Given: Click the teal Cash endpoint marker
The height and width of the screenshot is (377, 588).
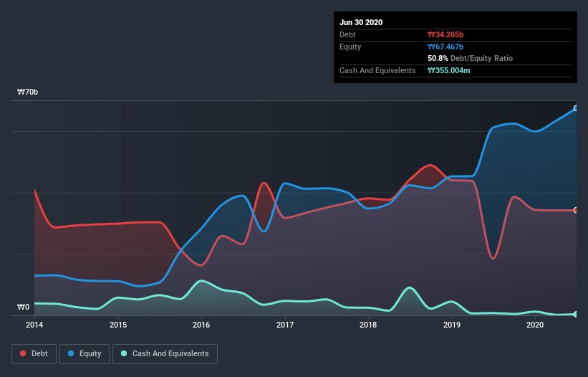Looking at the screenshot, I should tap(576, 314).
